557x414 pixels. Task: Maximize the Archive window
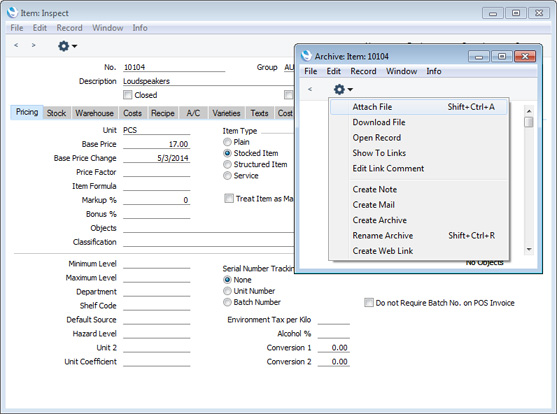point(502,56)
